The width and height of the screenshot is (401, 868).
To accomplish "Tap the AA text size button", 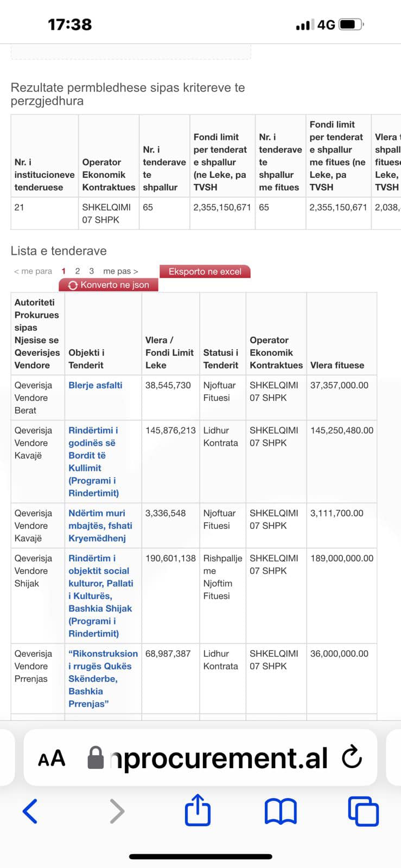I will (x=52, y=758).
